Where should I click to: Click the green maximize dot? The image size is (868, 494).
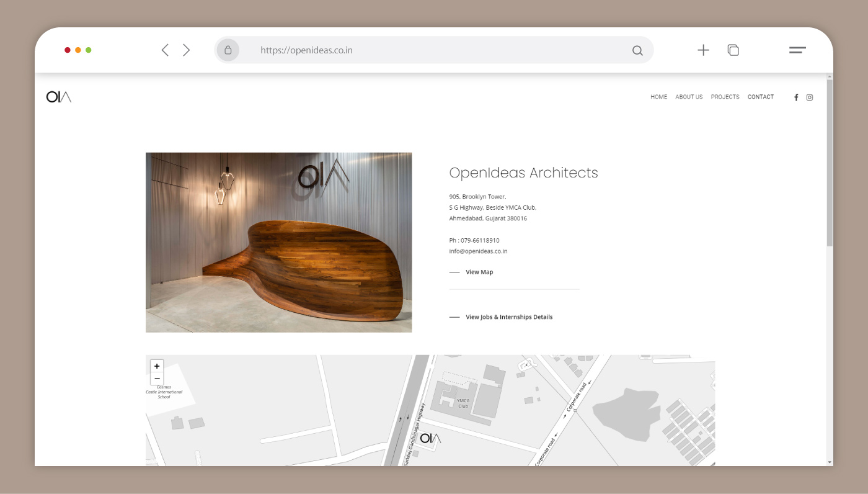click(x=89, y=50)
